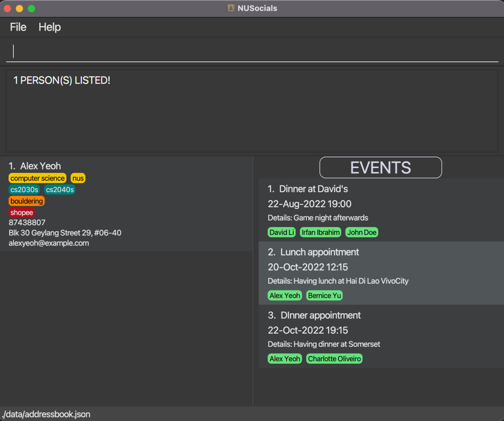Image resolution: width=504 pixels, height=421 pixels.
Task: Click the date '20-Oct-2022 12:15'
Action: tap(307, 267)
